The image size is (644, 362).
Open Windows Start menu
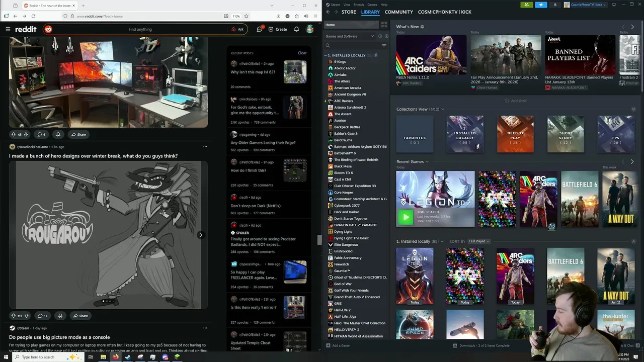click(x=6, y=357)
